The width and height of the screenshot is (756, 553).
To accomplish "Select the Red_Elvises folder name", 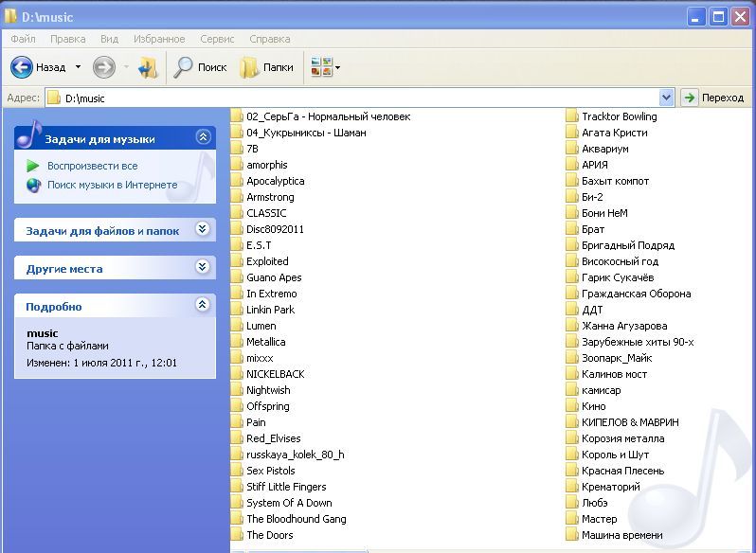I will click(274, 438).
